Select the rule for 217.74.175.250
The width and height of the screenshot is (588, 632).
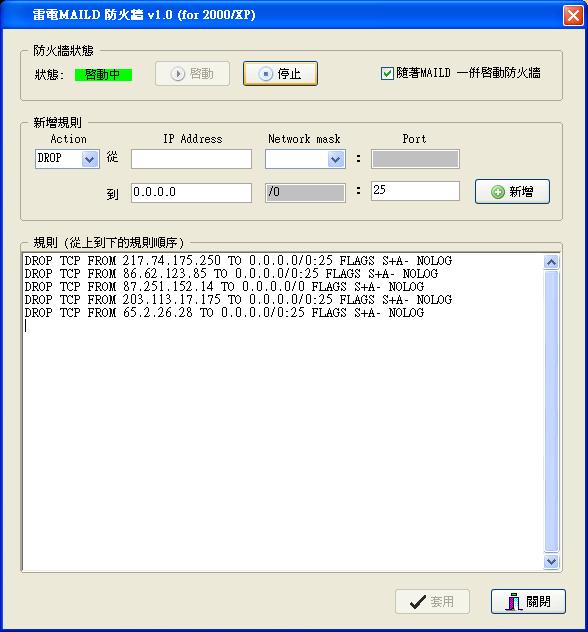pos(238,261)
